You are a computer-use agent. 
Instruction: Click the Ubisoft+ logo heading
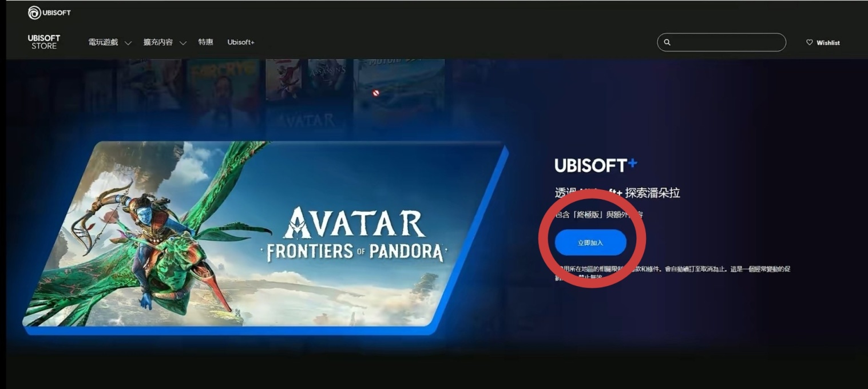[596, 165]
